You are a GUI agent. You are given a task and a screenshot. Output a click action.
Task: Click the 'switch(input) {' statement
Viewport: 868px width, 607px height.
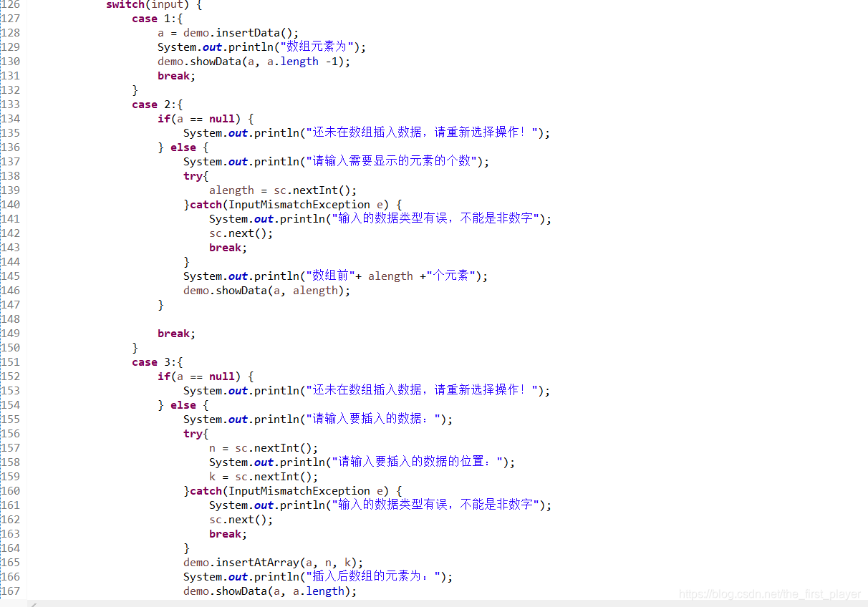pos(154,4)
